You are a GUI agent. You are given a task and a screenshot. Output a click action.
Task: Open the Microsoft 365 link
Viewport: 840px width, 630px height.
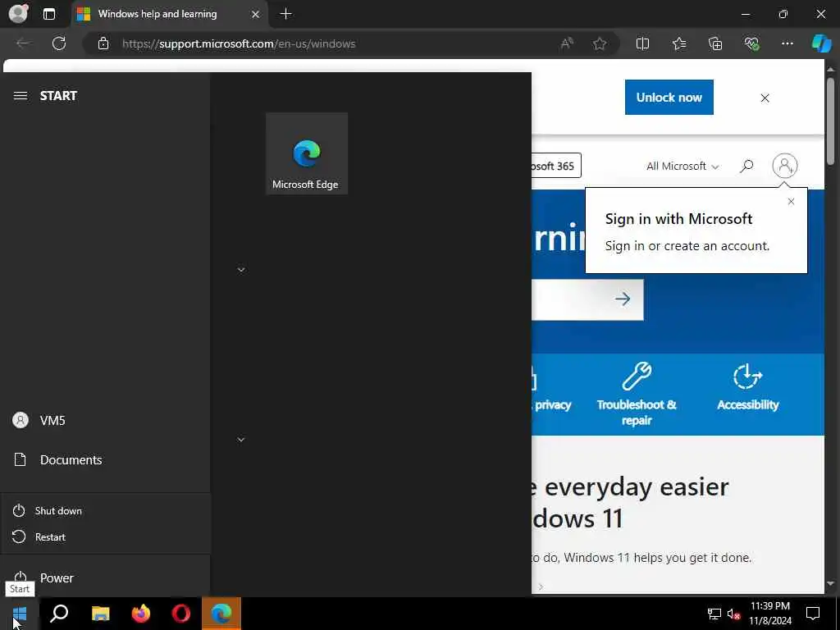[x=555, y=166]
